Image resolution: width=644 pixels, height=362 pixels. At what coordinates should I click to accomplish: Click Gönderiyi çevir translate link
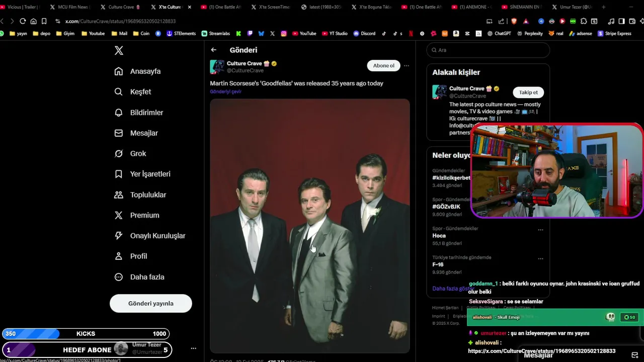point(226,92)
